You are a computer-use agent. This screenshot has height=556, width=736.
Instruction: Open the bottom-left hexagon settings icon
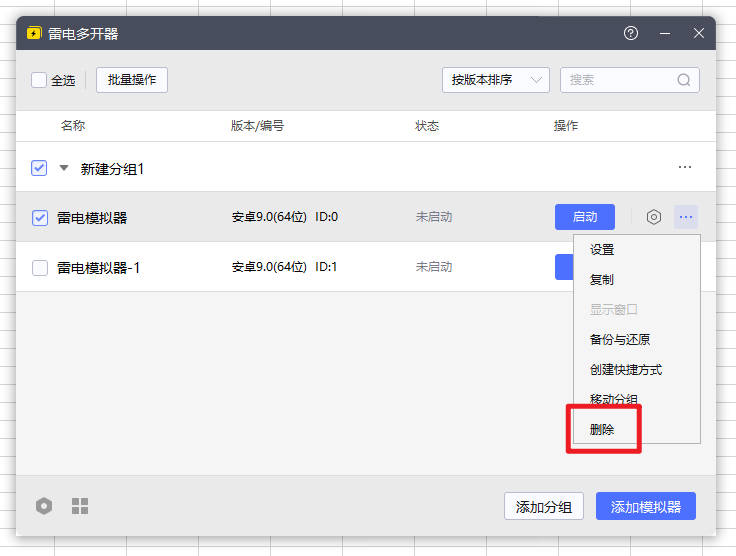(x=44, y=506)
